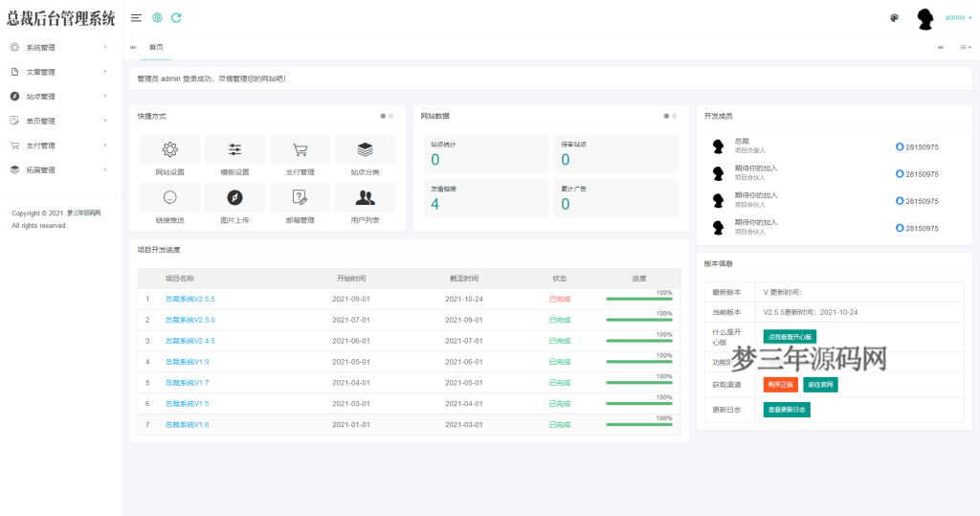Click the globe icon in top bar
This screenshot has height=516, width=980.
[157, 17]
